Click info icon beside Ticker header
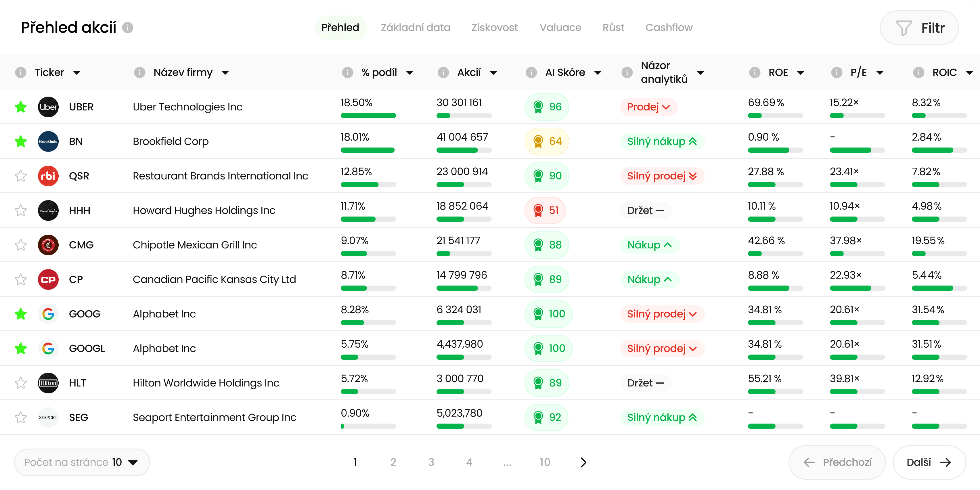The width and height of the screenshot is (980, 490). pyautogui.click(x=20, y=72)
